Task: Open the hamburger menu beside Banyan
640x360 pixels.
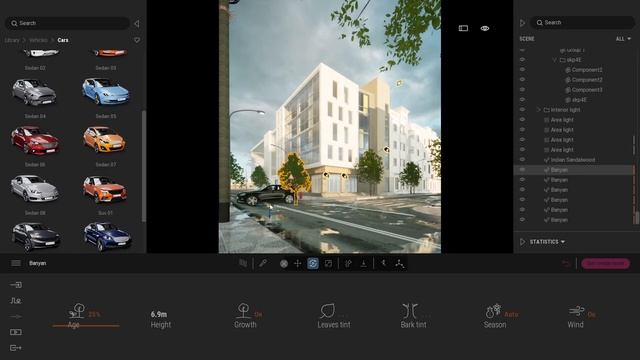Action: 16,263
